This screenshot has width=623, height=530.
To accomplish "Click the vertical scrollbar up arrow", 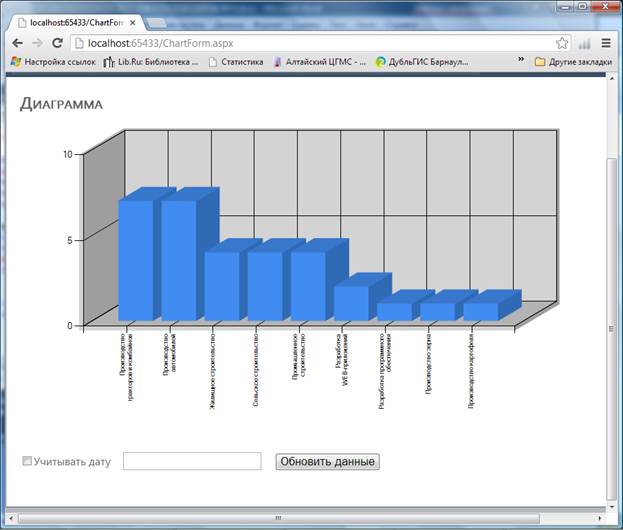I will tap(611, 79).
